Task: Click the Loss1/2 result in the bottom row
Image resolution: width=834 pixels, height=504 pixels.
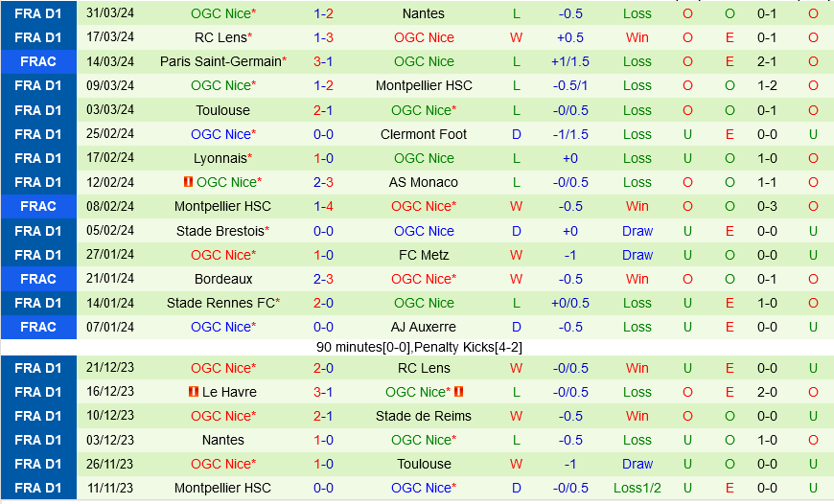Action: [637, 488]
